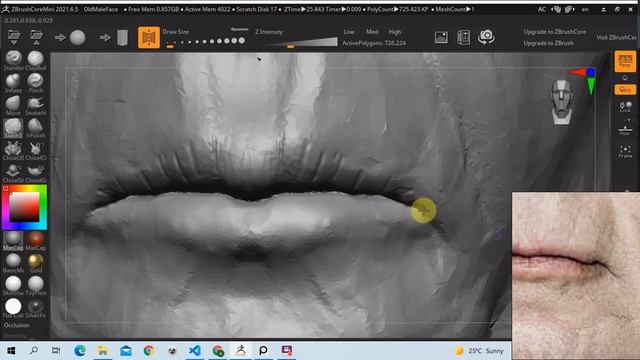Choose the gray MatCap material

[13, 241]
